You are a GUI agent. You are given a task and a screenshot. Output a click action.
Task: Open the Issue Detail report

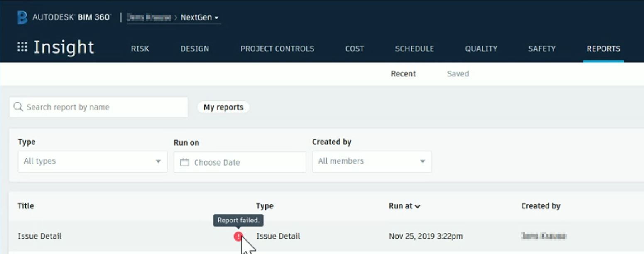[39, 236]
